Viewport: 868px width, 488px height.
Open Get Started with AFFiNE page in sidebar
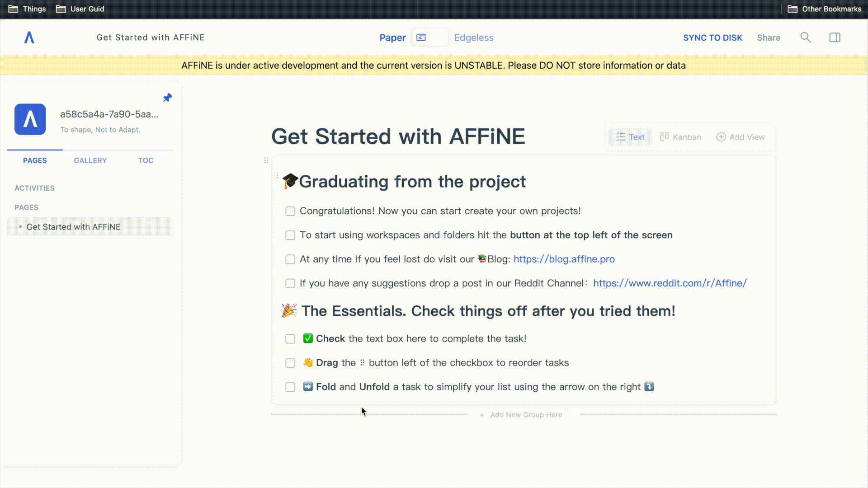tap(90, 227)
